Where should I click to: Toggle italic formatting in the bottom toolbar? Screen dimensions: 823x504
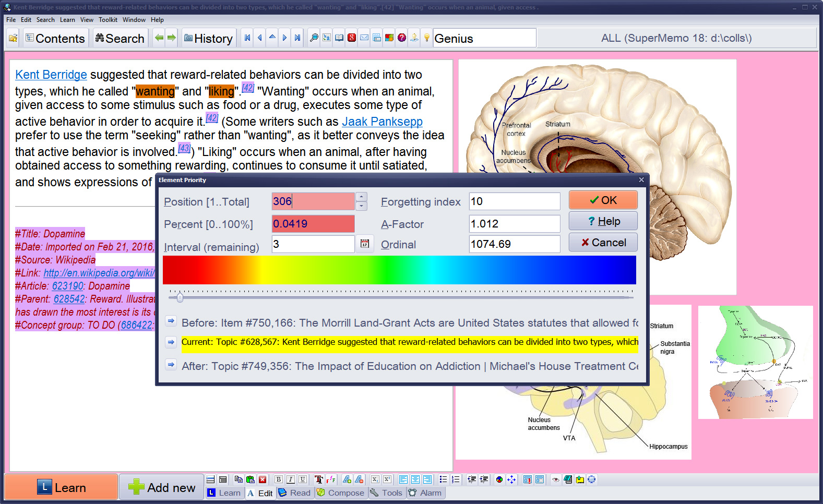click(x=291, y=479)
